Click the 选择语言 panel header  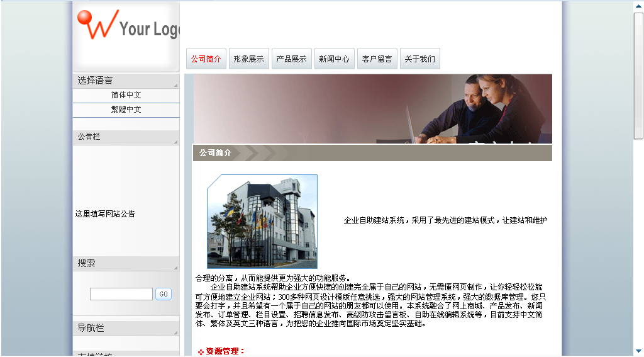pyautogui.click(x=126, y=81)
